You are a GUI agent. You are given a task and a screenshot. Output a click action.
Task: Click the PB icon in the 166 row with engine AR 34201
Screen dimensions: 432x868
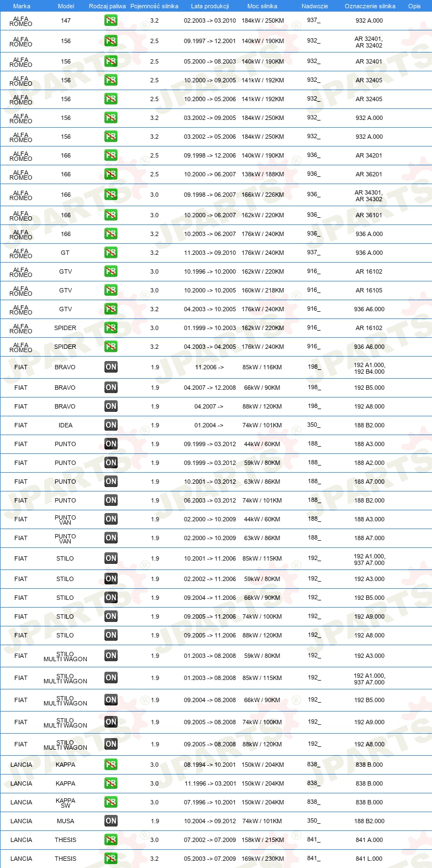coord(111,155)
